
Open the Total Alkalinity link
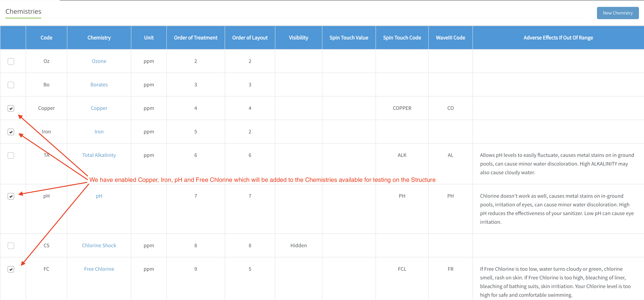(99, 155)
